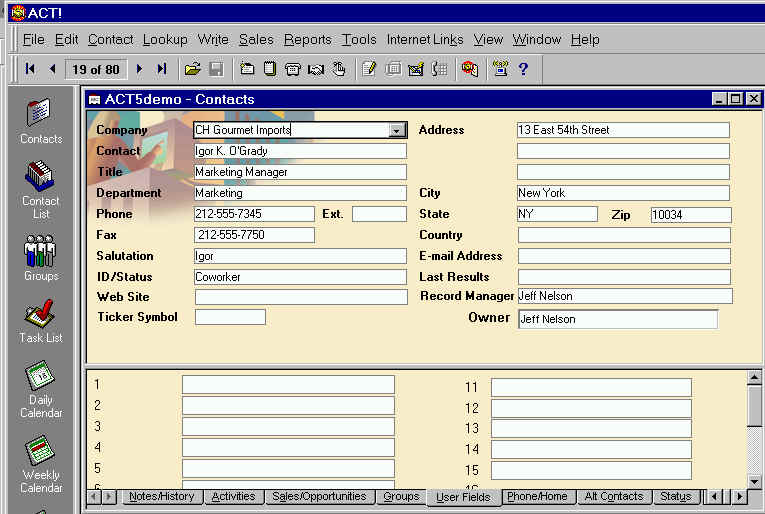Click the Phone number field
Viewport: 765px width, 514px height.
pos(254,214)
